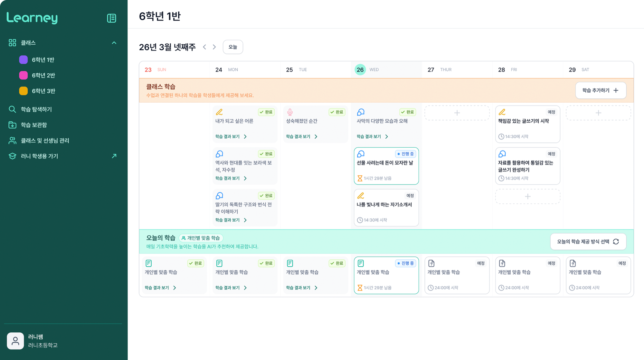Go to previous week with left chevron
Screen dimensions: 644x360
coord(204,47)
